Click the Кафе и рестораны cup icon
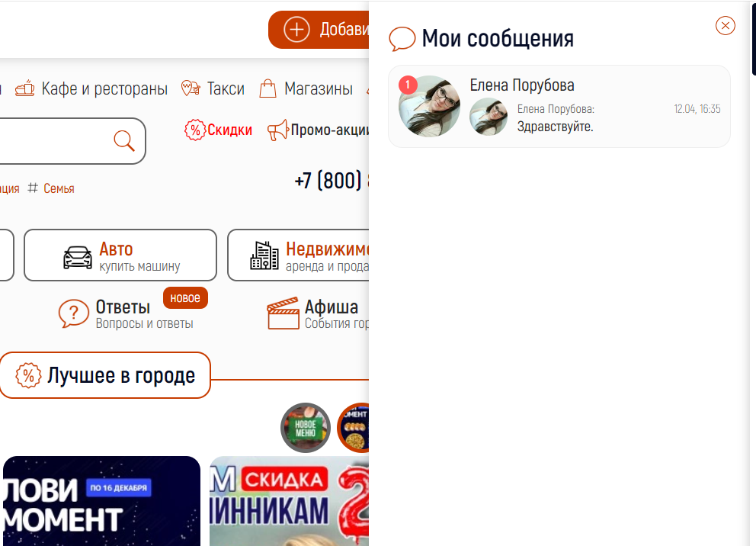Screen dimensions: 756x546 [25, 88]
